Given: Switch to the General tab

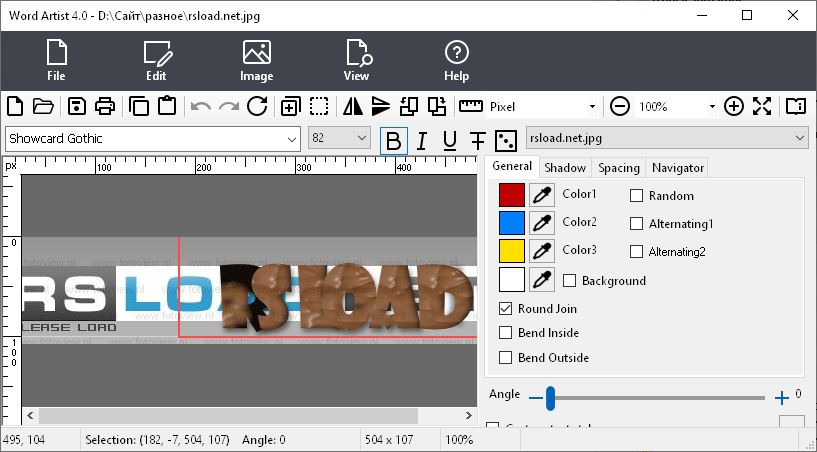Looking at the screenshot, I should click(512, 166).
